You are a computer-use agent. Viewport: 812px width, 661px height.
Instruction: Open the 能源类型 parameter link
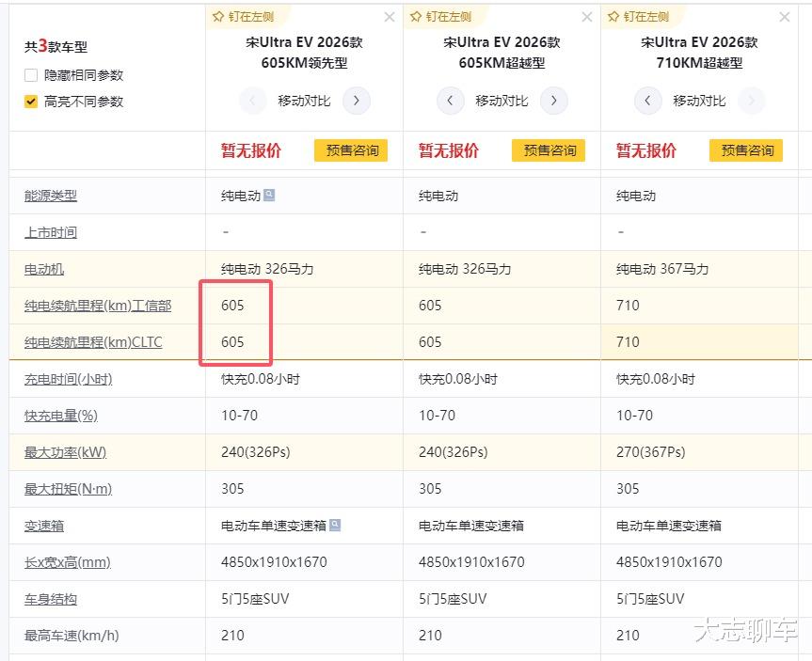(51, 196)
